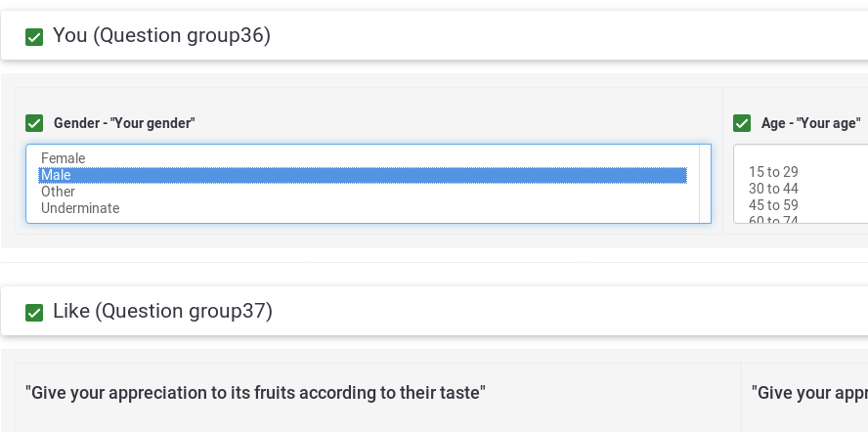Uncheck the Age question checkbox

pos(742,123)
